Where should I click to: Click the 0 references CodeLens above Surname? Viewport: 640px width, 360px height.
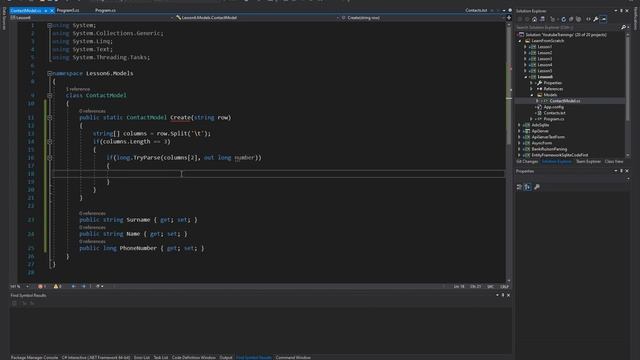[x=92, y=213]
